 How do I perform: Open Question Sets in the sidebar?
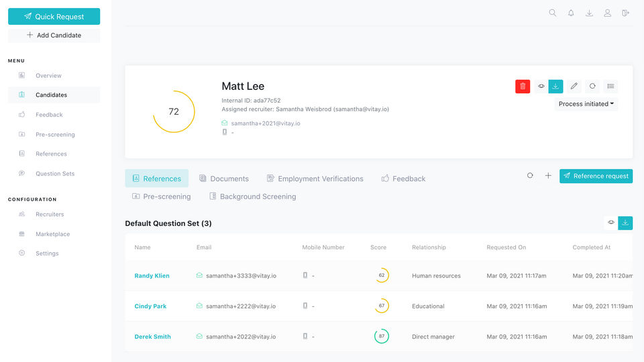click(x=55, y=174)
